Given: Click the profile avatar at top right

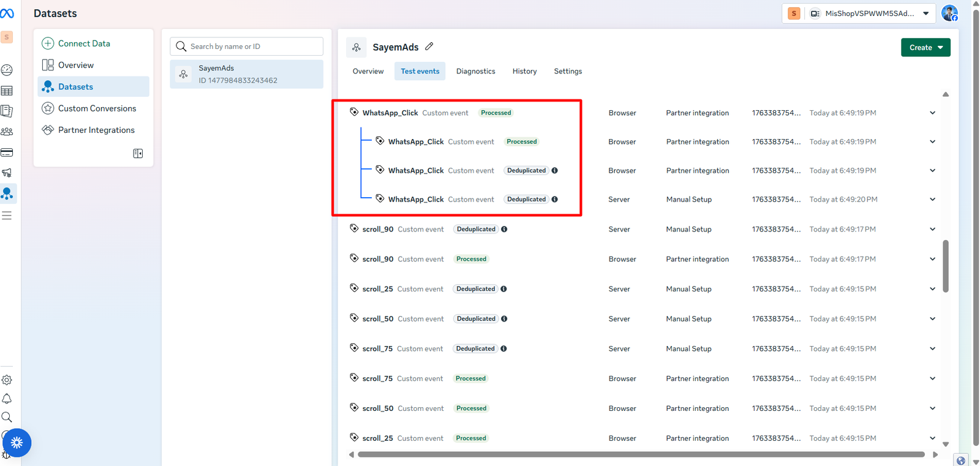Looking at the screenshot, I should click(949, 13).
